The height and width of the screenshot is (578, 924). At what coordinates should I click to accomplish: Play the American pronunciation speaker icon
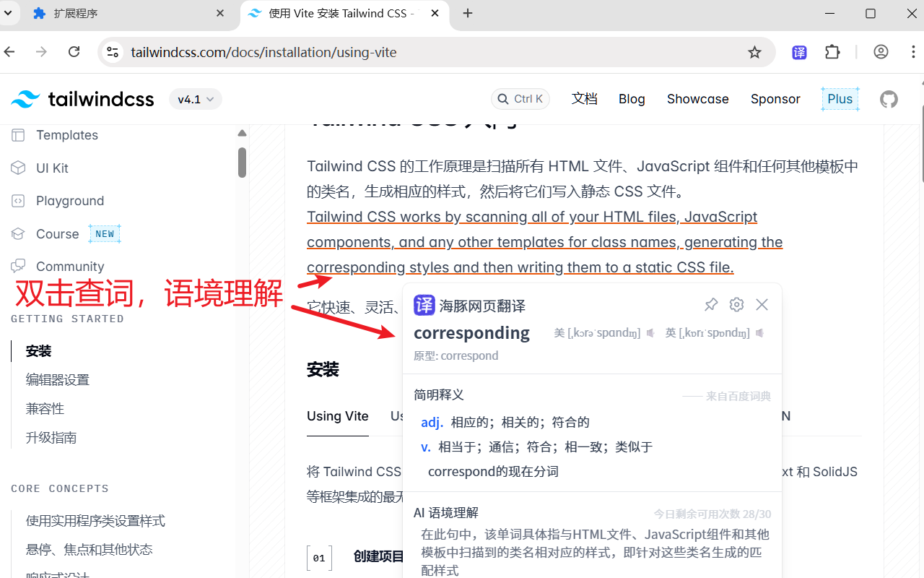650,333
